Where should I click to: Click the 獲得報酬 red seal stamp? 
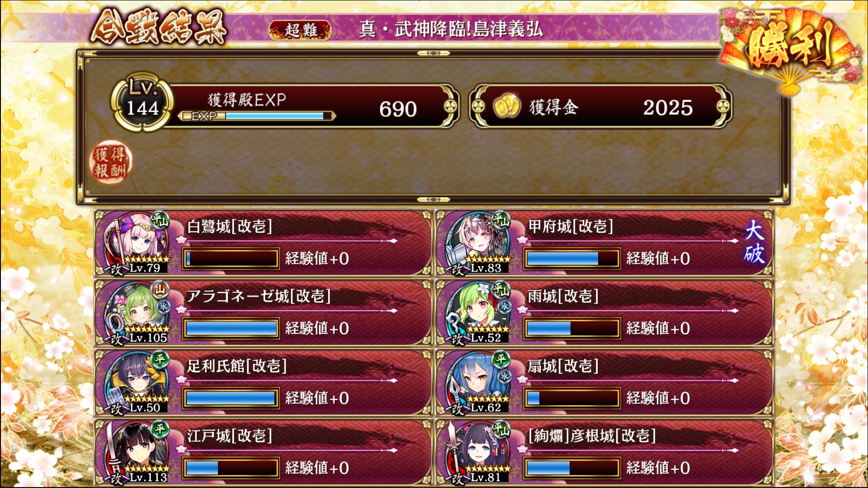click(110, 163)
